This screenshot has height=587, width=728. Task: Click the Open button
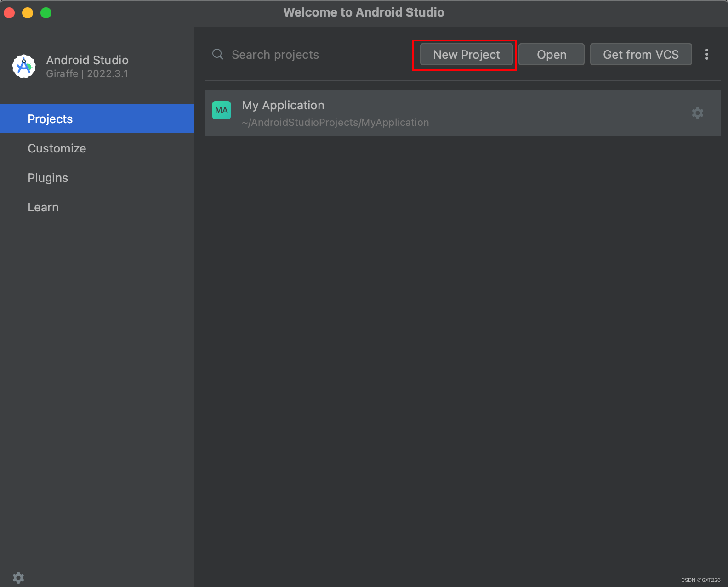[552, 55]
